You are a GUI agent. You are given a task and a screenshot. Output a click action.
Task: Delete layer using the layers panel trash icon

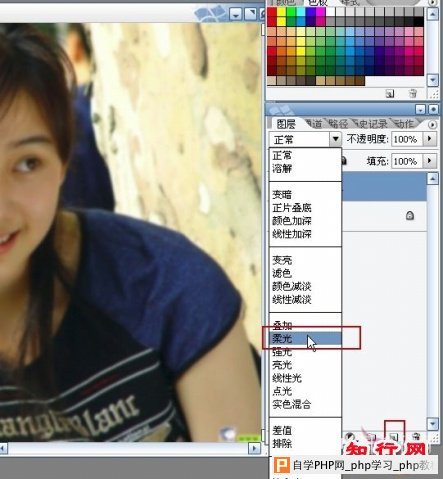coord(416,436)
